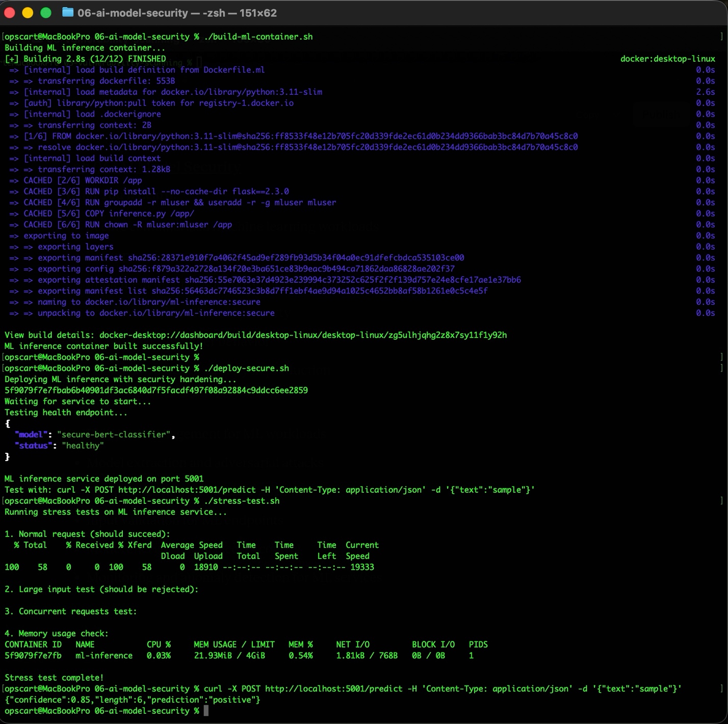
Task: Click 'ML inference container built successfully!' line
Action: point(104,346)
